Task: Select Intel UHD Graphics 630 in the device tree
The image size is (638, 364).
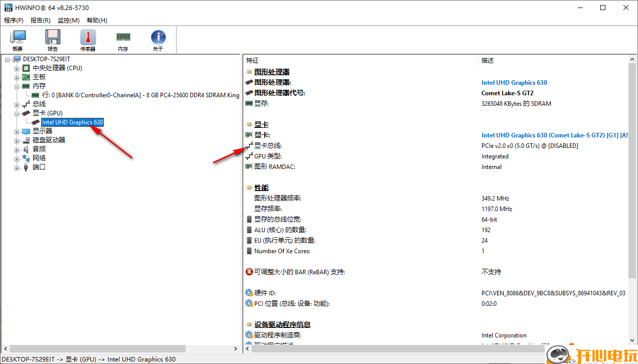Action: tap(72, 122)
